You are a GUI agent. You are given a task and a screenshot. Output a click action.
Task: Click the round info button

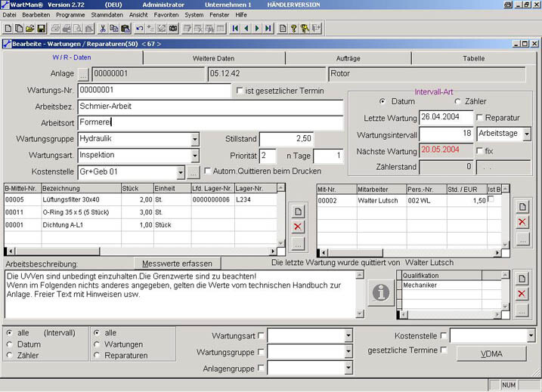coord(380,292)
